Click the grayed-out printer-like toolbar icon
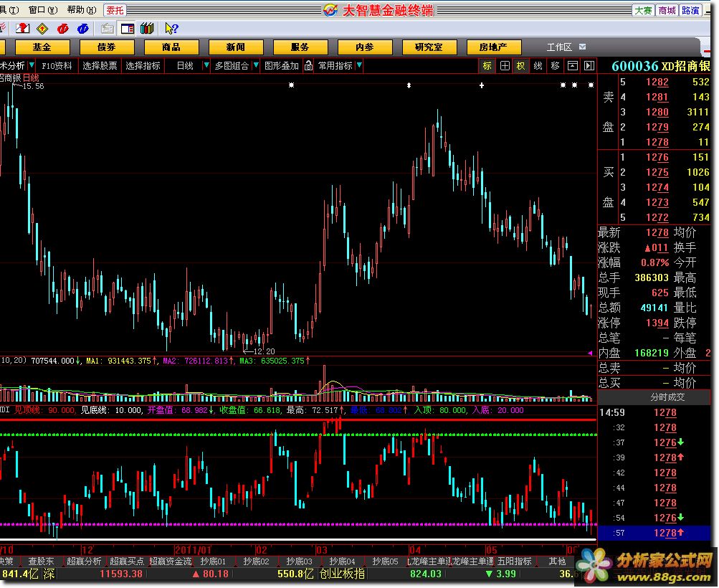Screen dimensions: 719x588 (108, 29)
